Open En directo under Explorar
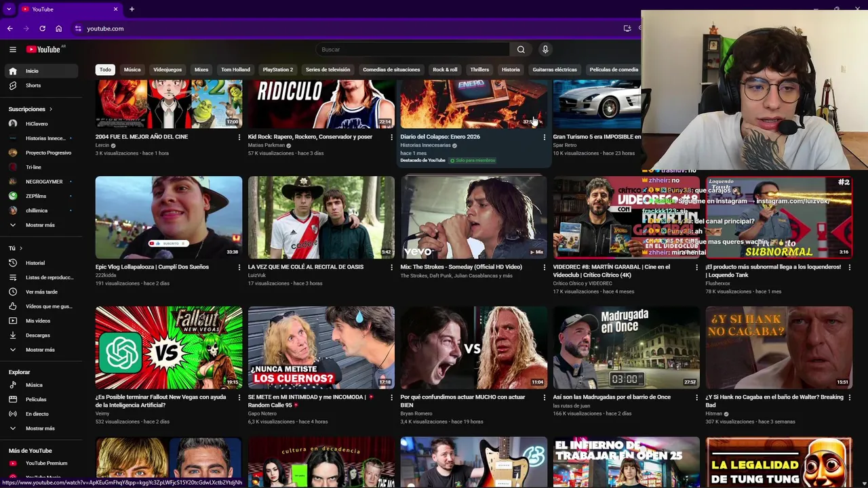 pyautogui.click(x=43, y=413)
